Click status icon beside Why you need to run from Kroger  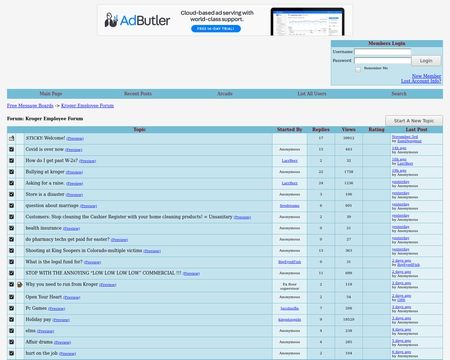pos(12,284)
